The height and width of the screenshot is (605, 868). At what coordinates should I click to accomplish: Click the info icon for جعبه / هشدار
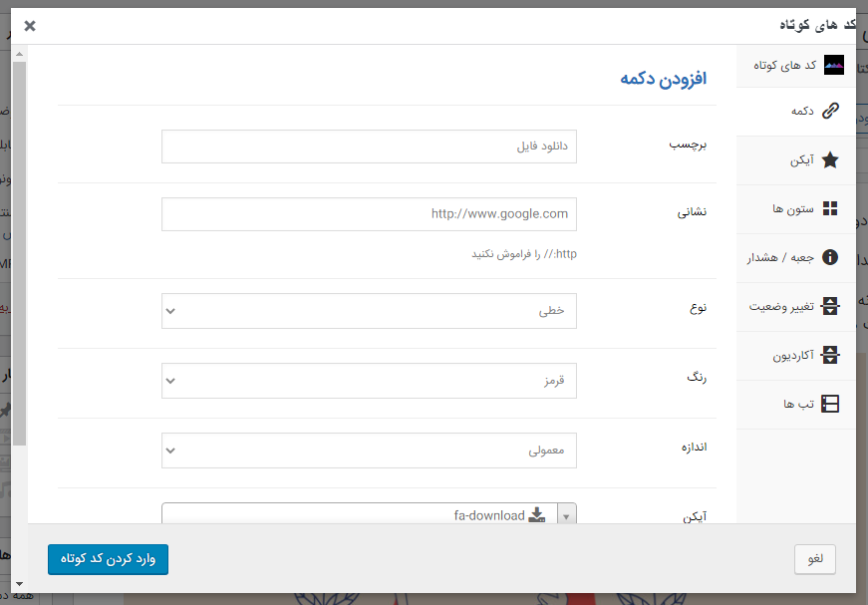tap(829, 257)
